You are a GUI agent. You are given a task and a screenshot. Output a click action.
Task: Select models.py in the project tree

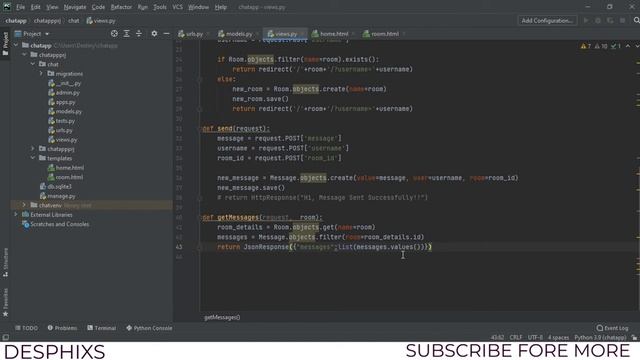65,111
